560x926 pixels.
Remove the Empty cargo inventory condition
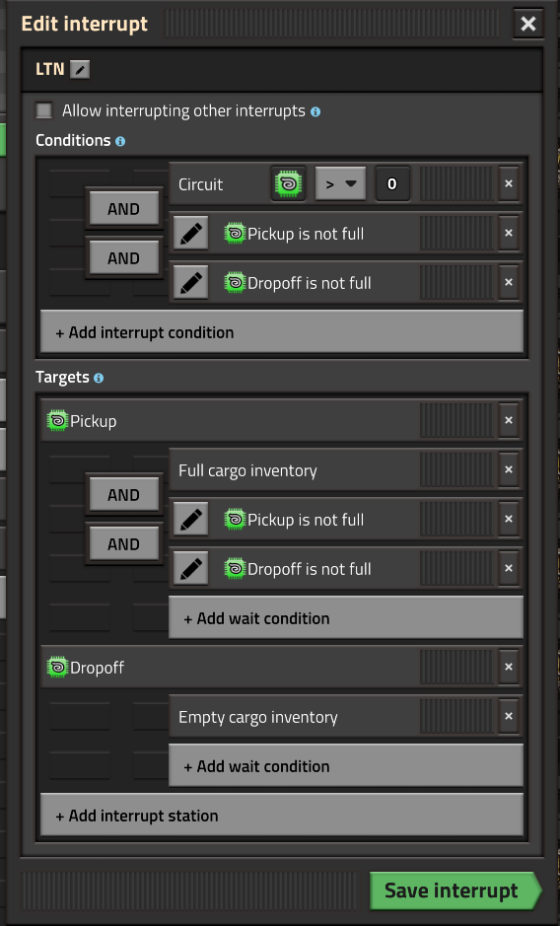point(509,717)
